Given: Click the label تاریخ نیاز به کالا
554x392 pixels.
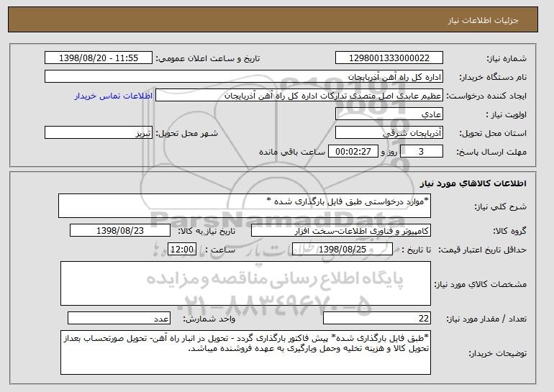Looking at the screenshot, I should [206, 232].
